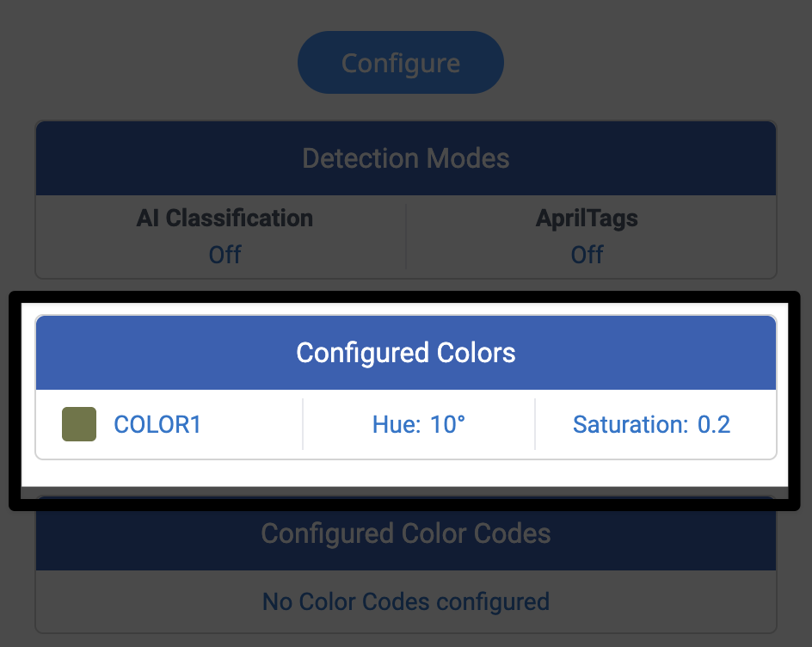
Task: Click the Configure button
Action: click(400, 62)
